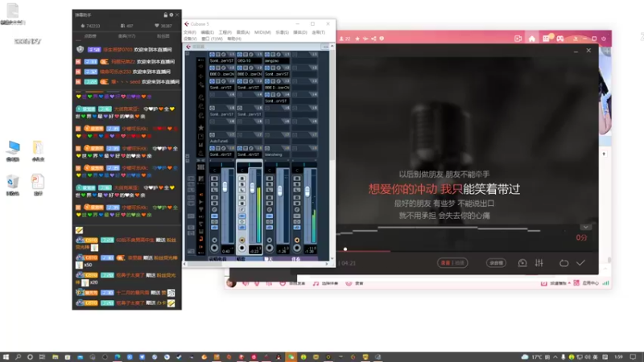The width and height of the screenshot is (644, 362).
Task: Toggle read automation R on 伴奏 channel
Action: (297, 197)
